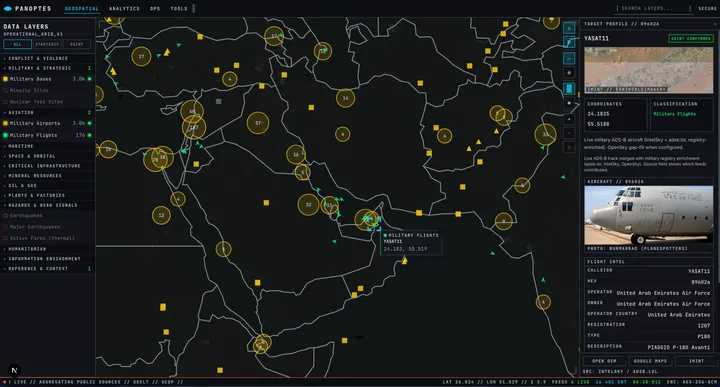Switch to the Analytics tab
The height and width of the screenshot is (387, 720).
coord(124,9)
